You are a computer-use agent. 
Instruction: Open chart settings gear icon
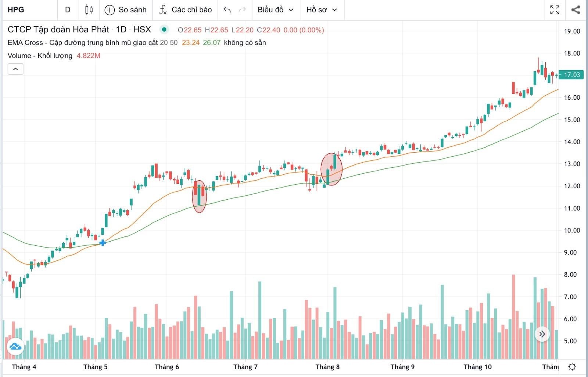point(572,367)
